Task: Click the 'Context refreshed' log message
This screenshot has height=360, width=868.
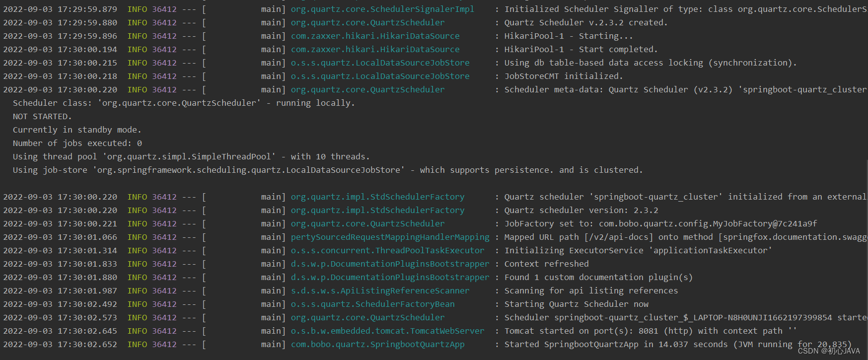Action: (x=546, y=264)
